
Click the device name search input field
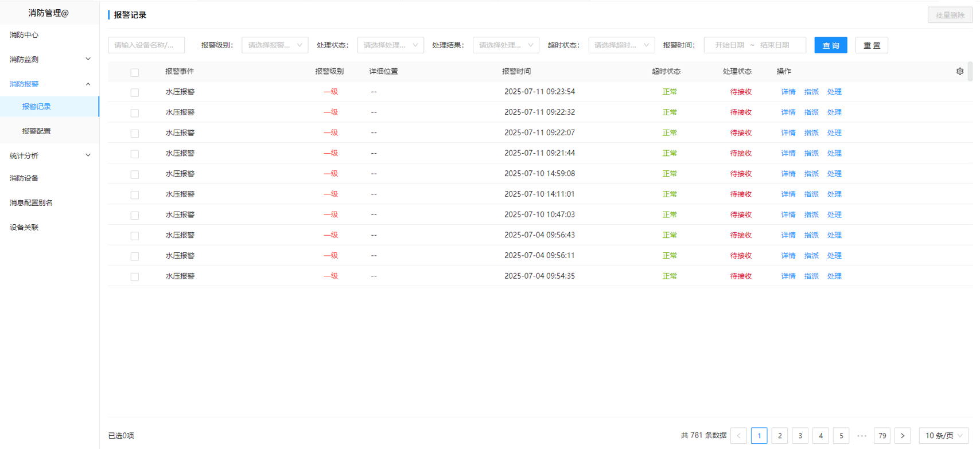tap(146, 45)
